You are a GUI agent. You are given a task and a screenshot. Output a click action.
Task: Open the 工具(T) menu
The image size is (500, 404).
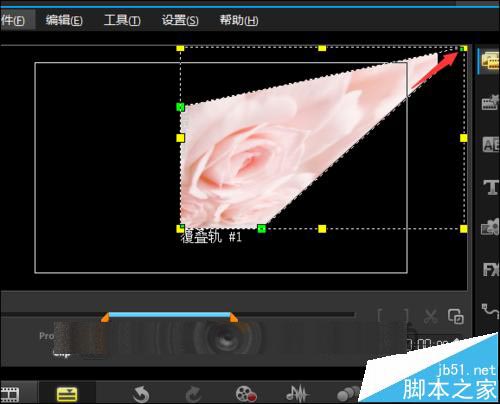tap(122, 20)
